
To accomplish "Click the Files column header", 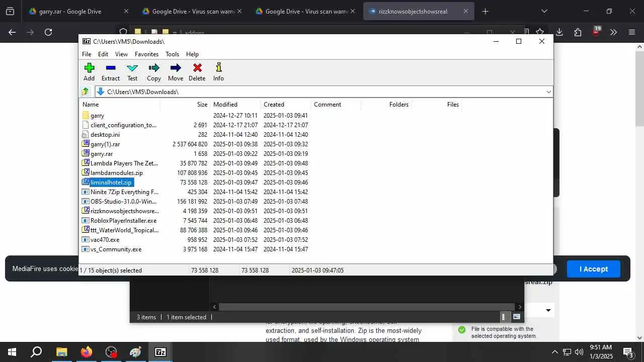I will coord(437,105).
